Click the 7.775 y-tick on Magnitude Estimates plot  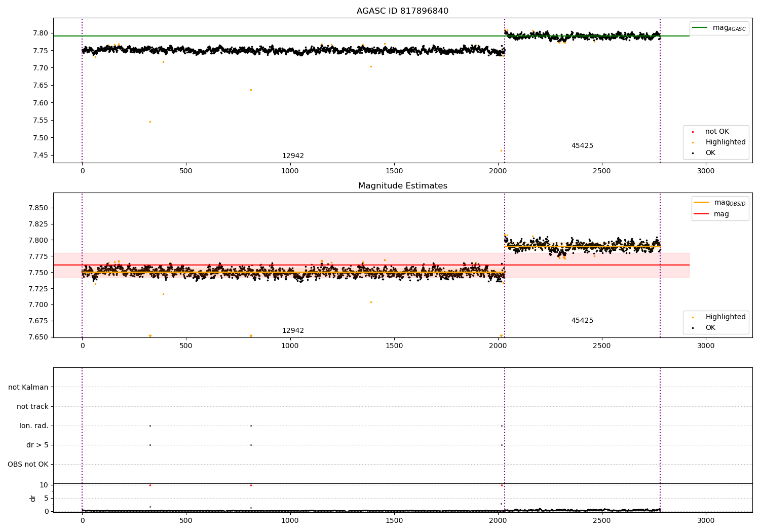(39, 256)
